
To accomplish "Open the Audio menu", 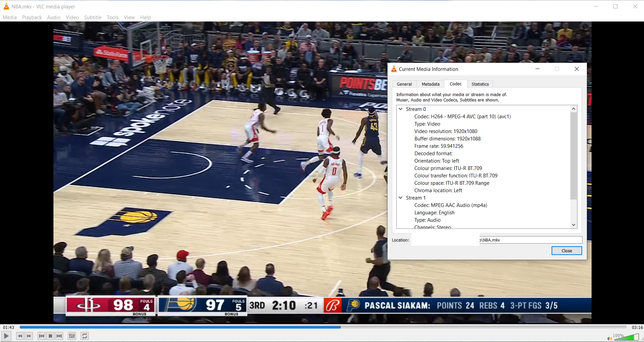I will pos(54,17).
